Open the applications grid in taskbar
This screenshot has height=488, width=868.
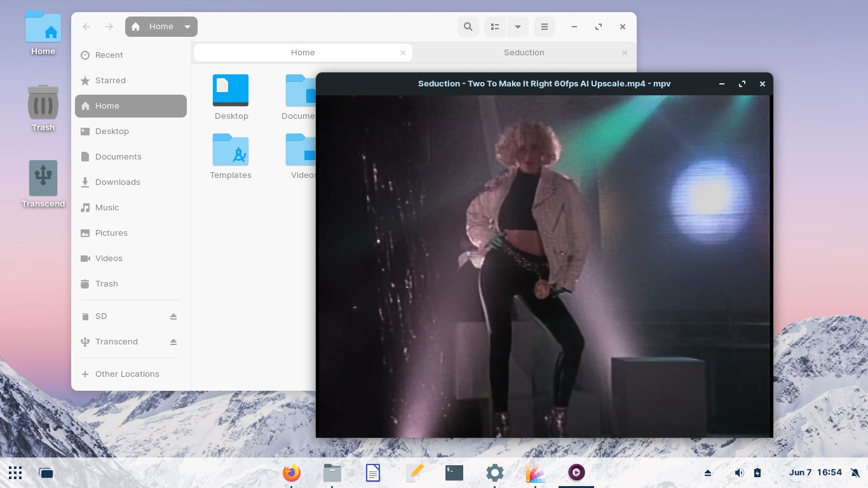(15, 473)
